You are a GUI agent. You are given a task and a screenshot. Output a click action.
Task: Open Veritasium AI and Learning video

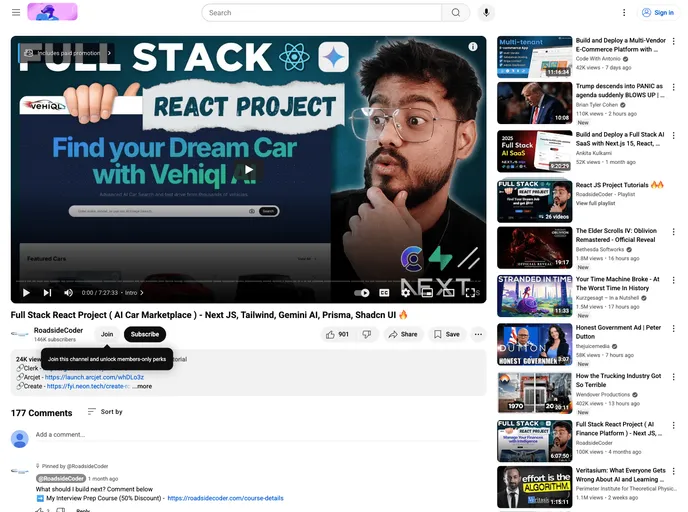click(534, 487)
